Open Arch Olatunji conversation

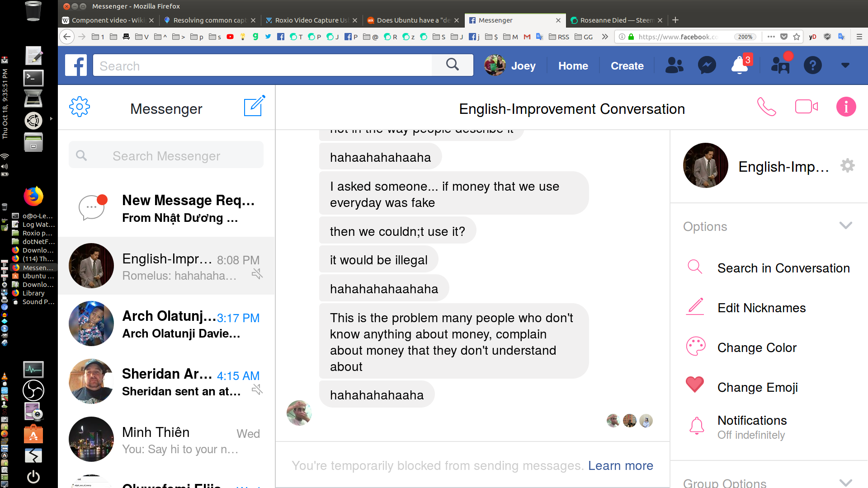coord(166,324)
